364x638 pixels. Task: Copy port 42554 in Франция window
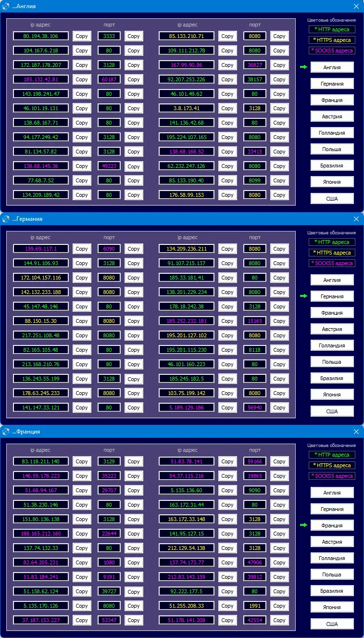(279, 620)
